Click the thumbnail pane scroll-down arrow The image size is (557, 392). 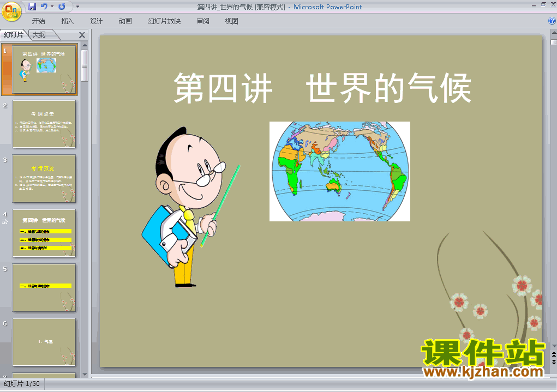pyautogui.click(x=85, y=374)
